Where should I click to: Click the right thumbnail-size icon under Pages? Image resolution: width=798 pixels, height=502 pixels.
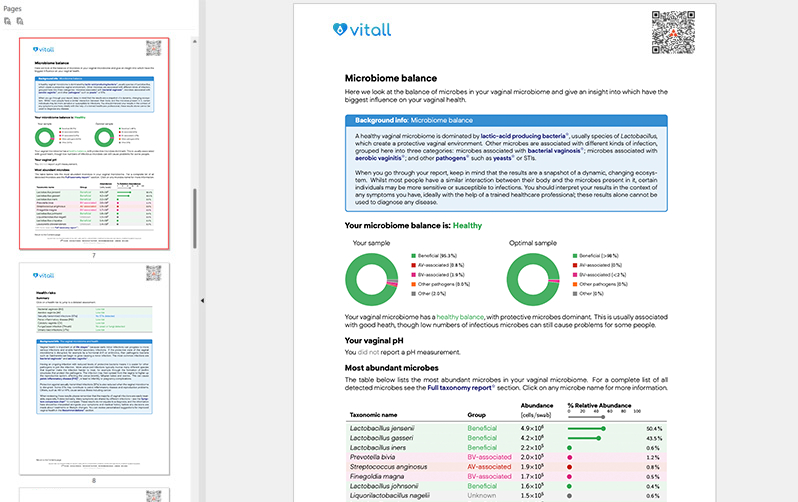click(20, 21)
